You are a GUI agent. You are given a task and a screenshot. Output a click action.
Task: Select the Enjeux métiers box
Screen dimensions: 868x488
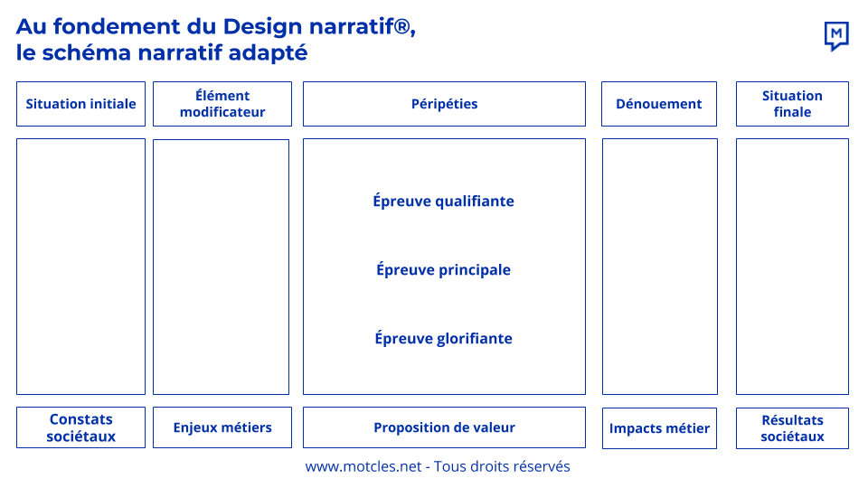[x=222, y=427]
